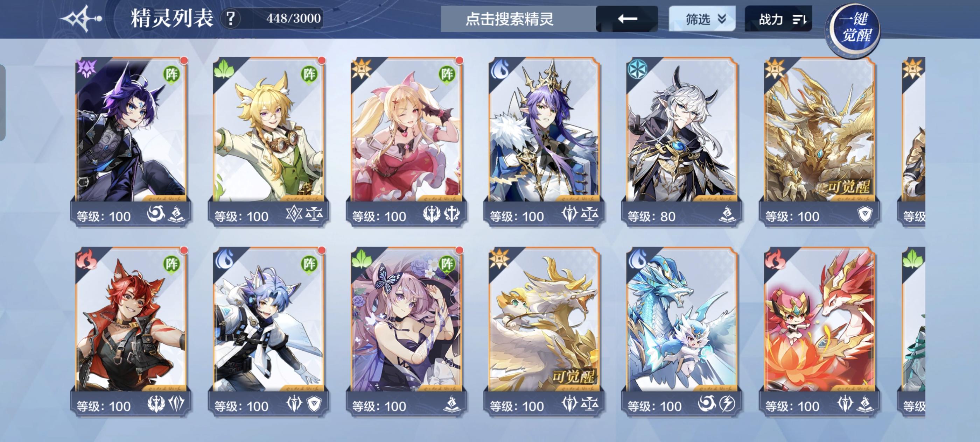Click the scales icon on white-gold dragon card
Screen dimensions: 980x442
[x=589, y=404]
